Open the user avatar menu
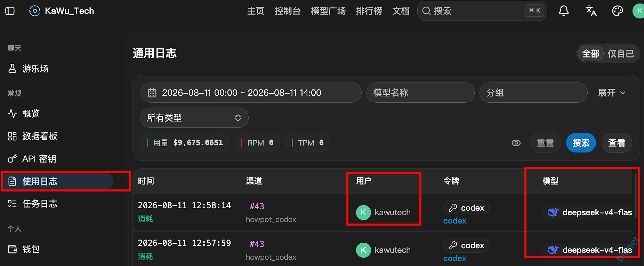 point(638,11)
